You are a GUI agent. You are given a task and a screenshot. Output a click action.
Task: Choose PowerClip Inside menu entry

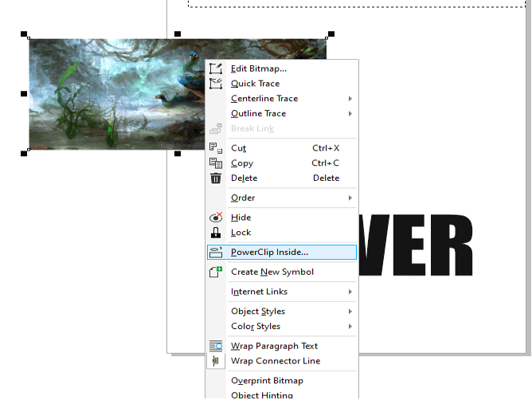282,252
